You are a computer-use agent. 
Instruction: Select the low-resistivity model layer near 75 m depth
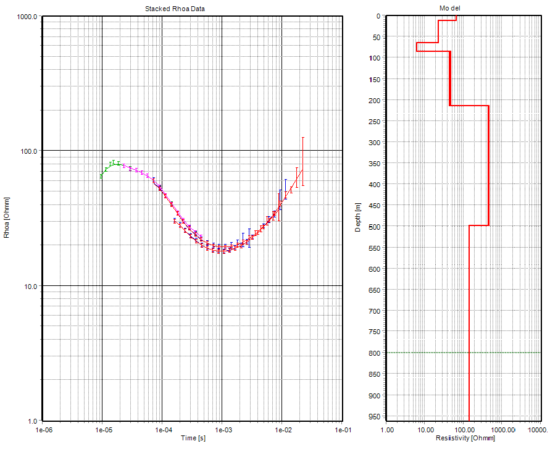point(417,47)
